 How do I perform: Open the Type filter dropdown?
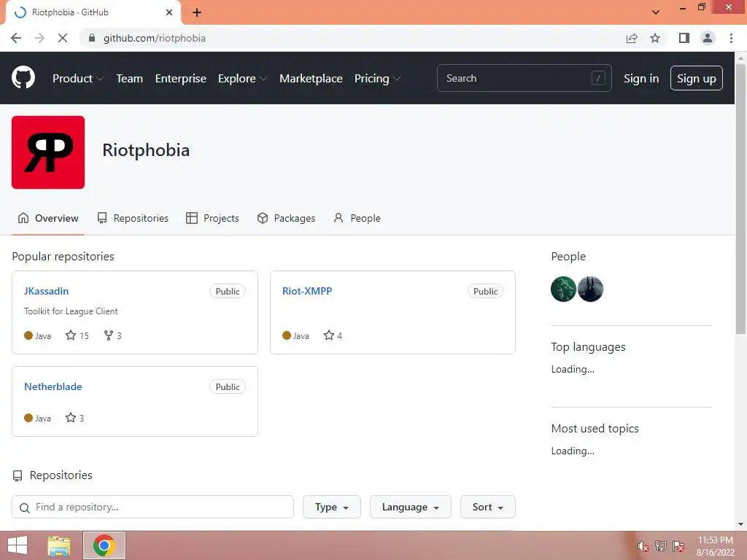[332, 507]
